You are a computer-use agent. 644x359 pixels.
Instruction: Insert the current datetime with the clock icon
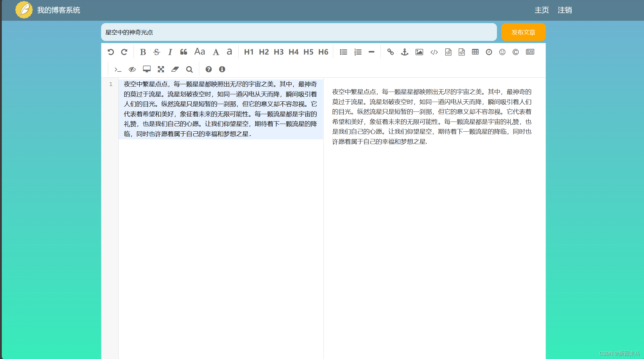pyautogui.click(x=489, y=52)
